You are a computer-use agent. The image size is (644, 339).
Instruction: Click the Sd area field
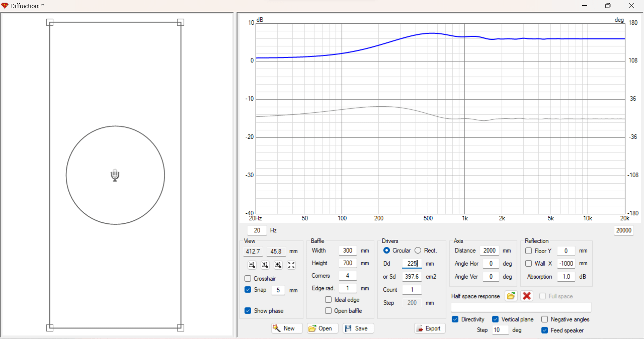point(412,277)
